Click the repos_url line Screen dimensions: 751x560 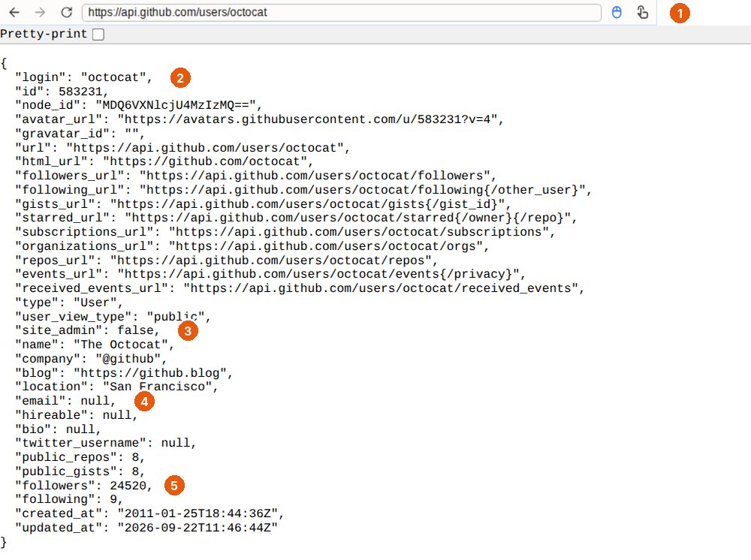point(226,260)
